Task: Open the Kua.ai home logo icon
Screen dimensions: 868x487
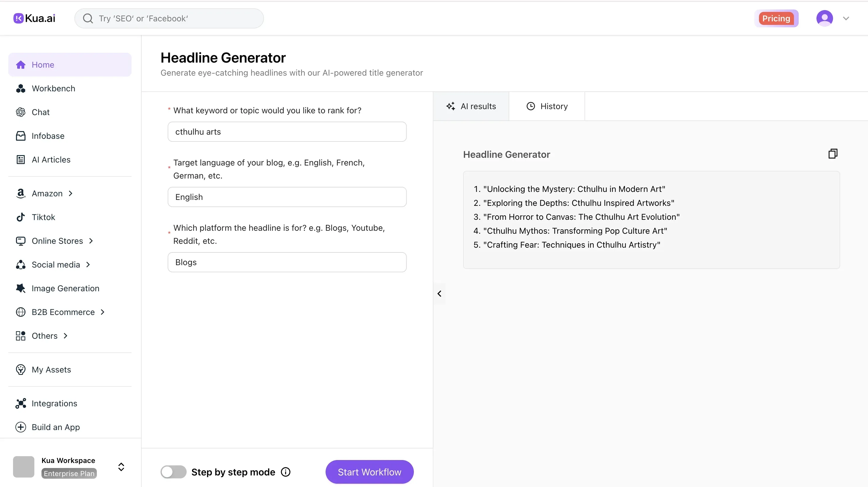Action: tap(19, 18)
